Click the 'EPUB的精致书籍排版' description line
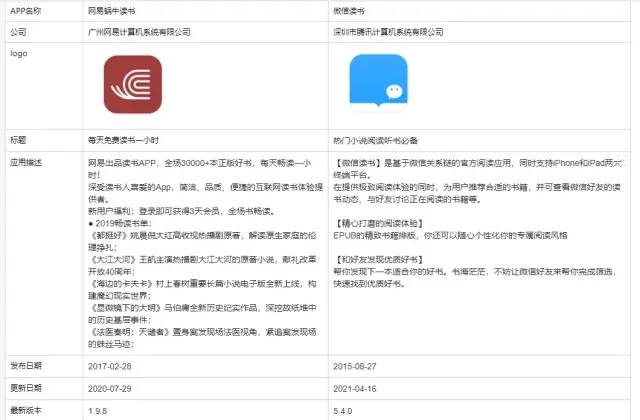 450,236
